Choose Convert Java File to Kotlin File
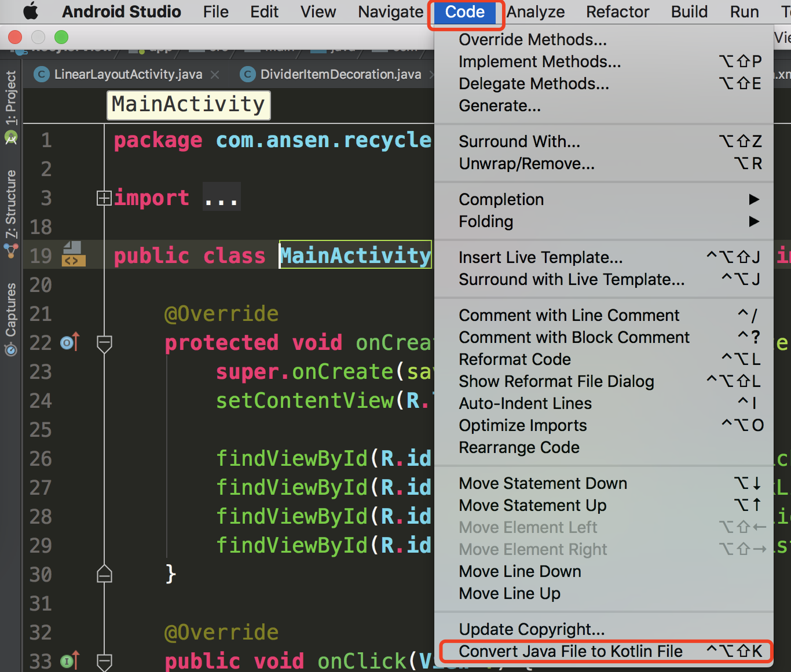 click(x=604, y=651)
